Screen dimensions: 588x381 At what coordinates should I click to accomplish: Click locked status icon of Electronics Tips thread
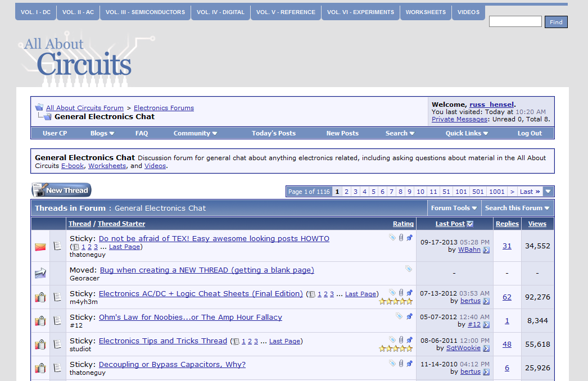click(40, 344)
